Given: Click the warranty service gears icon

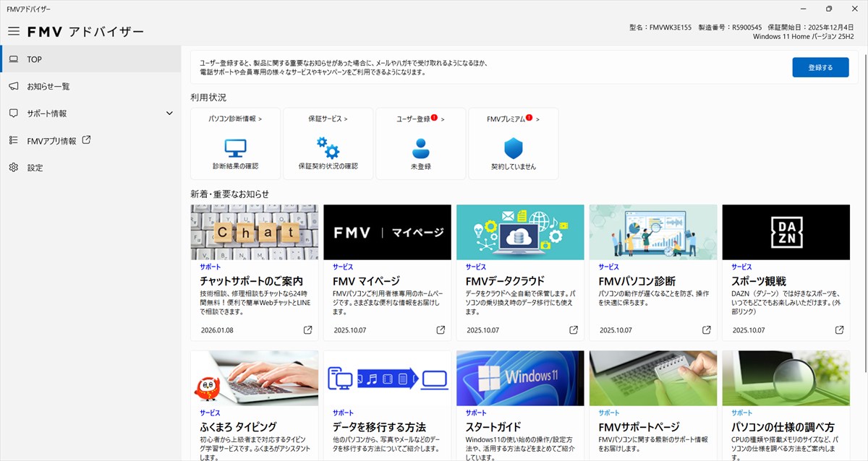Looking at the screenshot, I should coord(328,148).
